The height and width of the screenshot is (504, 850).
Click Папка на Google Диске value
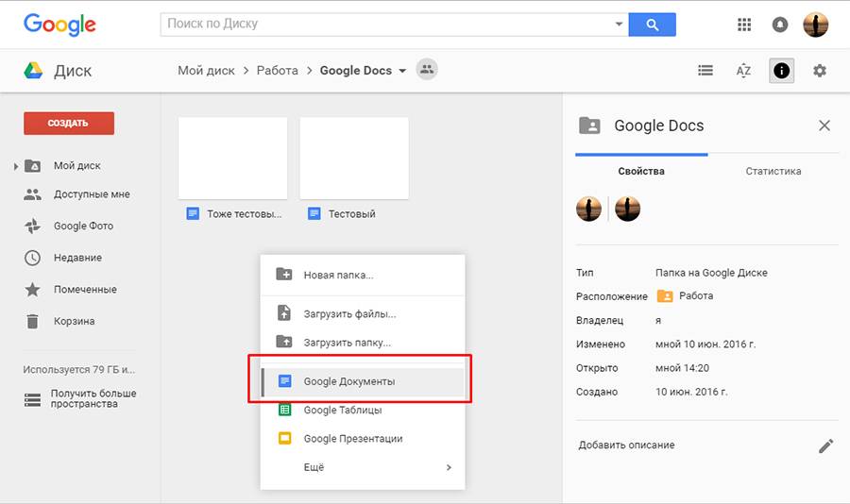[711, 273]
